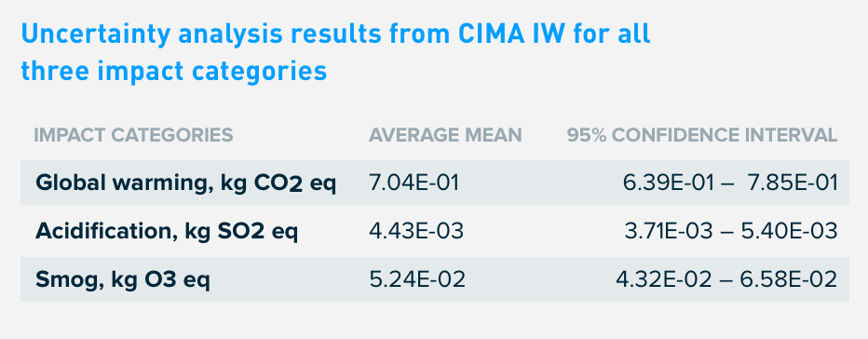
Task: Select the Global warming, kg CO2 eq row
Action: (435, 183)
